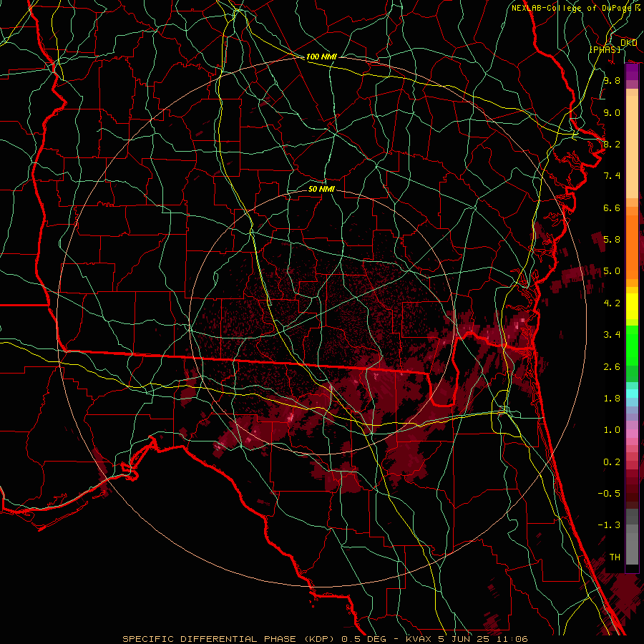The height and width of the screenshot is (644, 644).
Task: Click the 9.8 value on the scale
Action: click(x=612, y=80)
